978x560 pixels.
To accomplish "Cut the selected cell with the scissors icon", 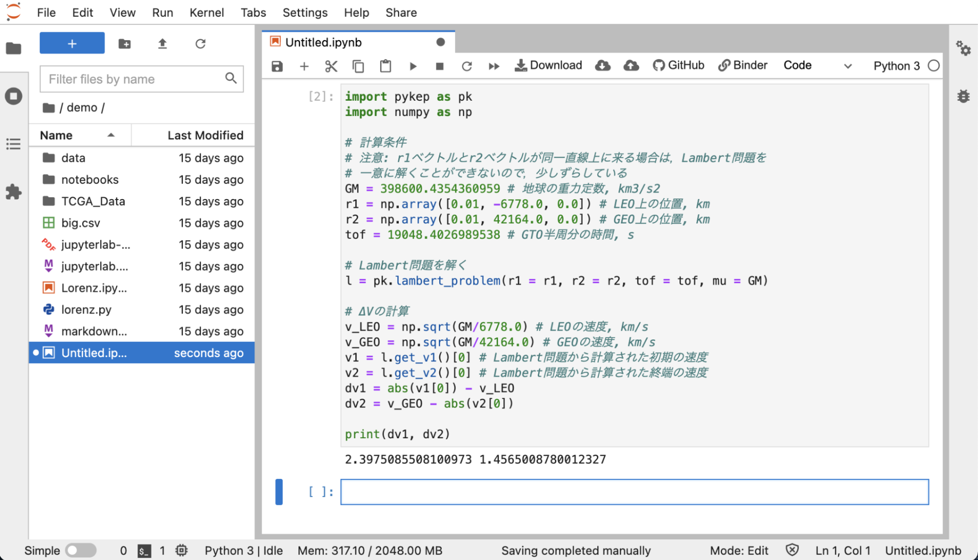I will point(331,66).
